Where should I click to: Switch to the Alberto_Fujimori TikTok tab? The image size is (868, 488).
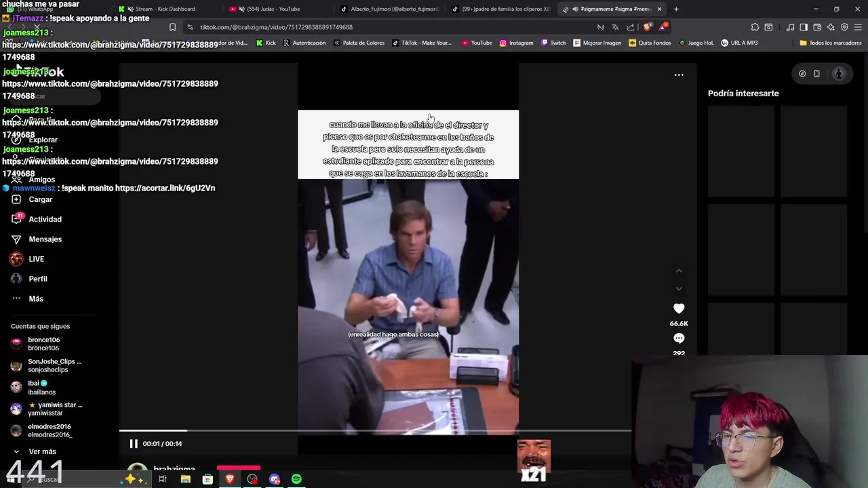click(x=390, y=9)
